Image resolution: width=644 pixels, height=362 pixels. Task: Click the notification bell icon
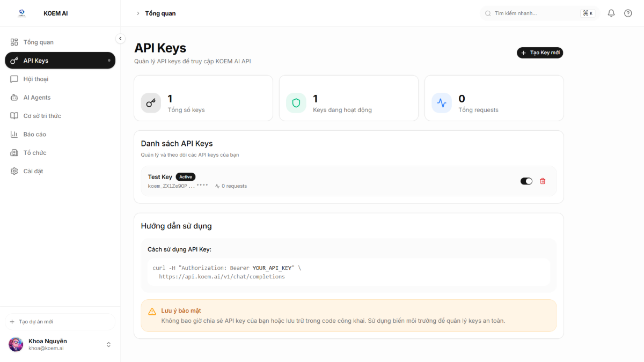tap(611, 13)
